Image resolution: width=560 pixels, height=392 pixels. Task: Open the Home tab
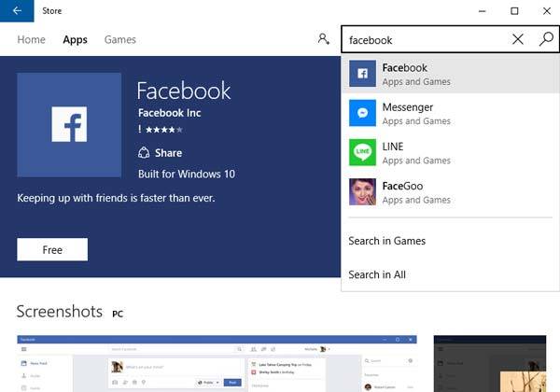tap(31, 39)
